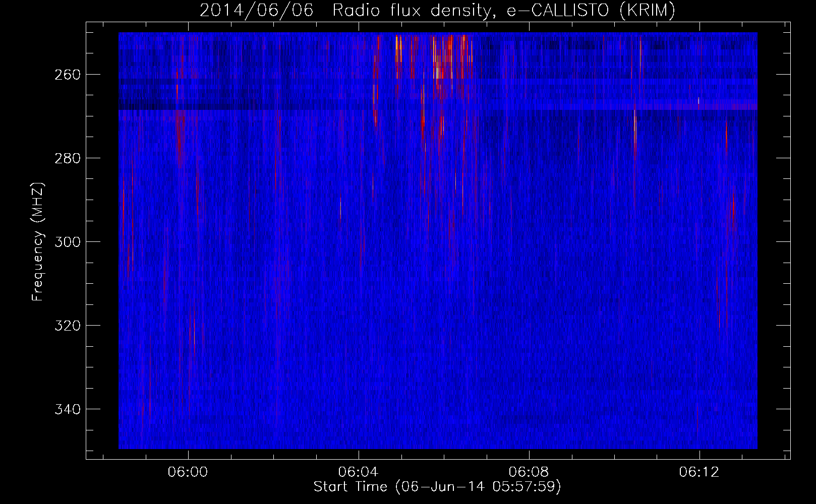The width and height of the screenshot is (816, 504).
Task: Click the 06:04 time tick label
Action: [x=359, y=472]
